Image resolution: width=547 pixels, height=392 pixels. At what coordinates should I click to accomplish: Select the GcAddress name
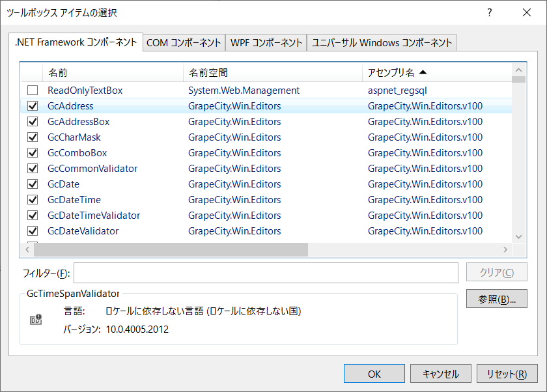70,106
